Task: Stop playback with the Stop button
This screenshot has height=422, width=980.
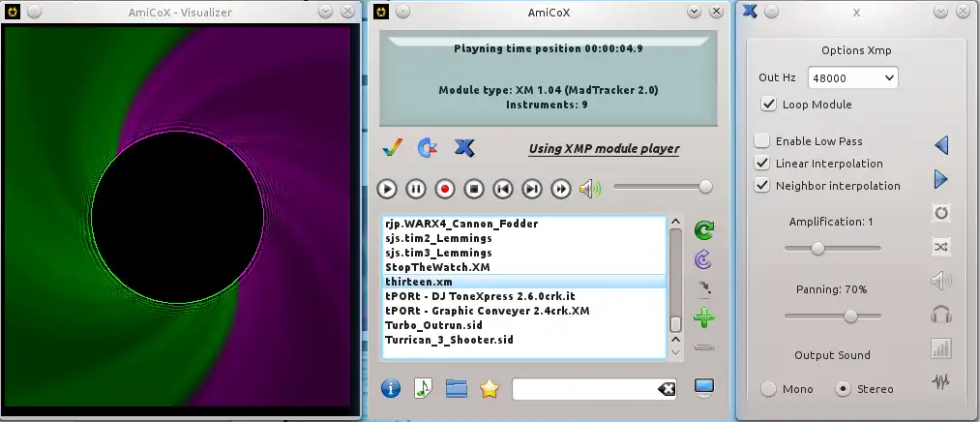Action: point(474,189)
